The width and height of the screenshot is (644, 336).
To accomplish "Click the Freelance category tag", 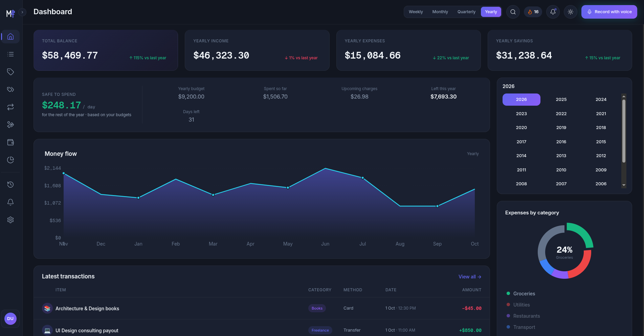I will (x=320, y=330).
